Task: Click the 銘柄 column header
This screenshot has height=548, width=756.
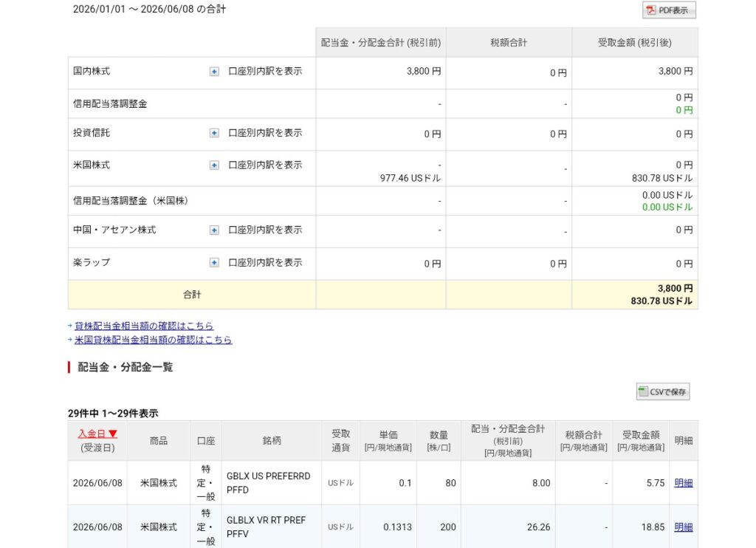Action: click(x=272, y=441)
